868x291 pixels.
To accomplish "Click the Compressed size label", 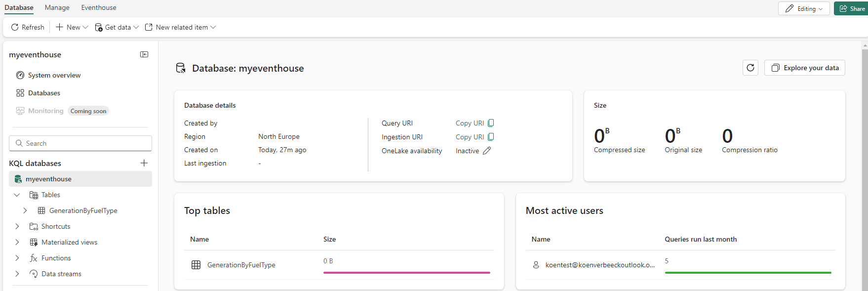I will (x=619, y=150).
